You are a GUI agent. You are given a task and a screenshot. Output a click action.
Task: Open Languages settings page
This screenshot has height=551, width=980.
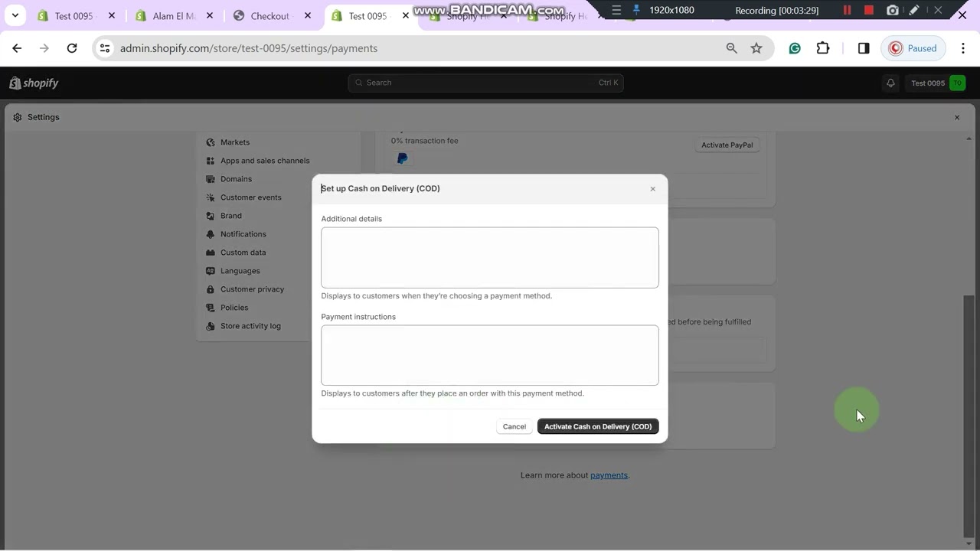tap(240, 271)
